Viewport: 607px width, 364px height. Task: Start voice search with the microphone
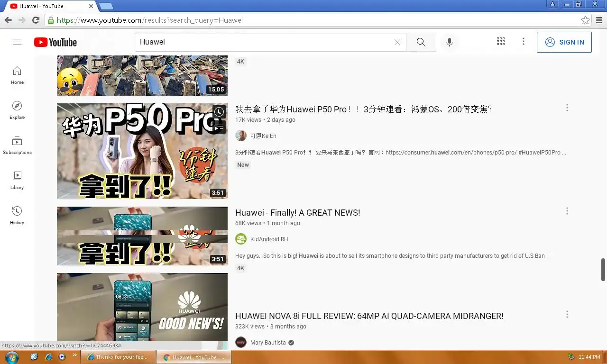[450, 42]
